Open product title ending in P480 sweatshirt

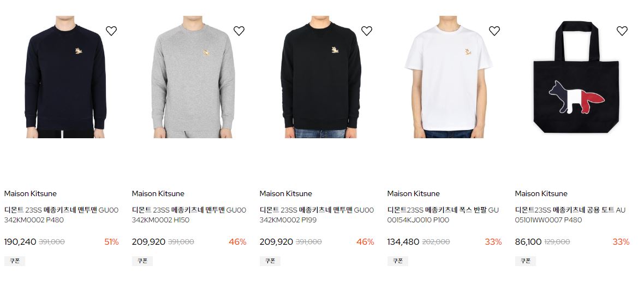click(x=61, y=215)
